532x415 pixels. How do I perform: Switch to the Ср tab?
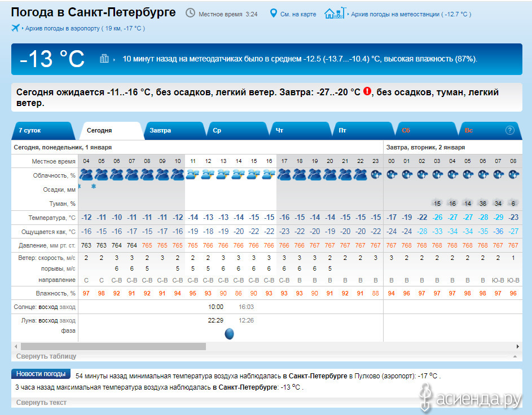(x=237, y=131)
